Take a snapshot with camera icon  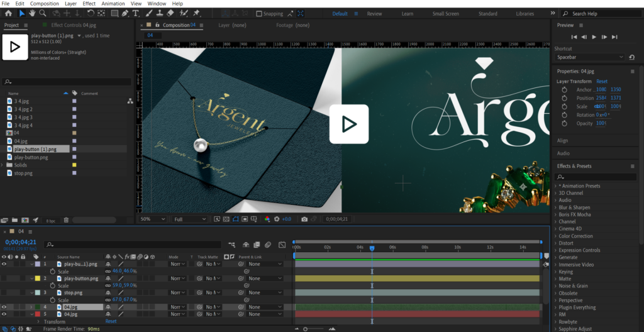click(x=304, y=219)
